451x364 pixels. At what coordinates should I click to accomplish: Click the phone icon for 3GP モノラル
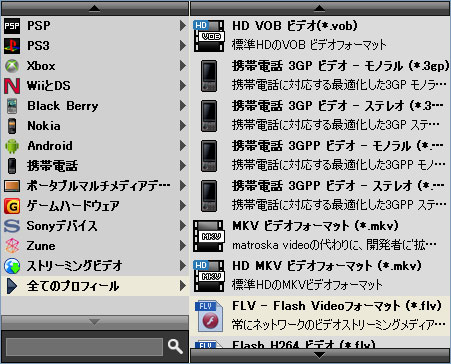(209, 76)
